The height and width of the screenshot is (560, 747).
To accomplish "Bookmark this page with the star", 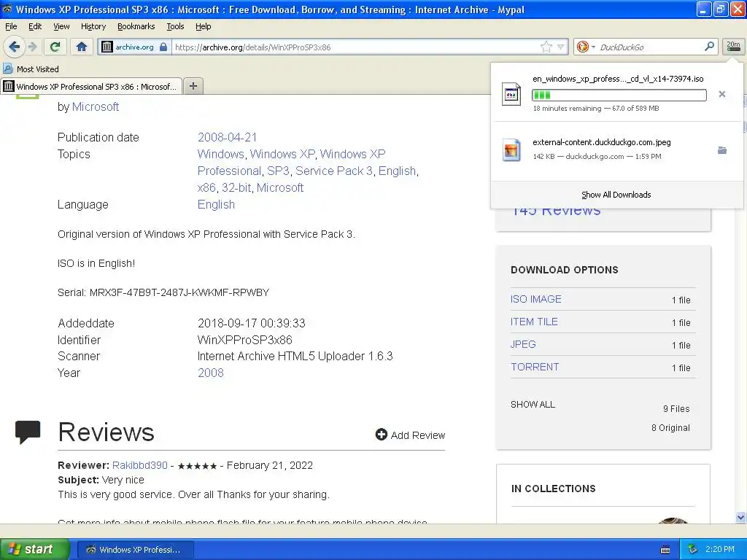I will [x=546, y=47].
